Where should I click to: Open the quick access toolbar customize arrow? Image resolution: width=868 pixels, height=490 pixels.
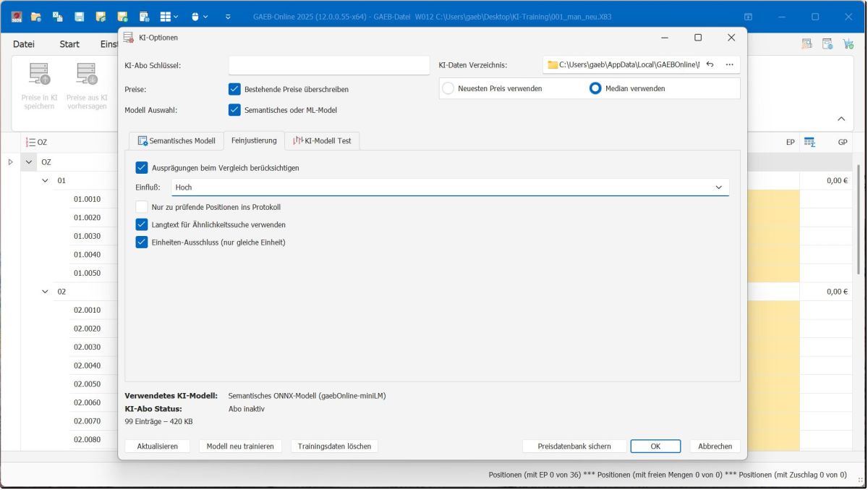229,16
